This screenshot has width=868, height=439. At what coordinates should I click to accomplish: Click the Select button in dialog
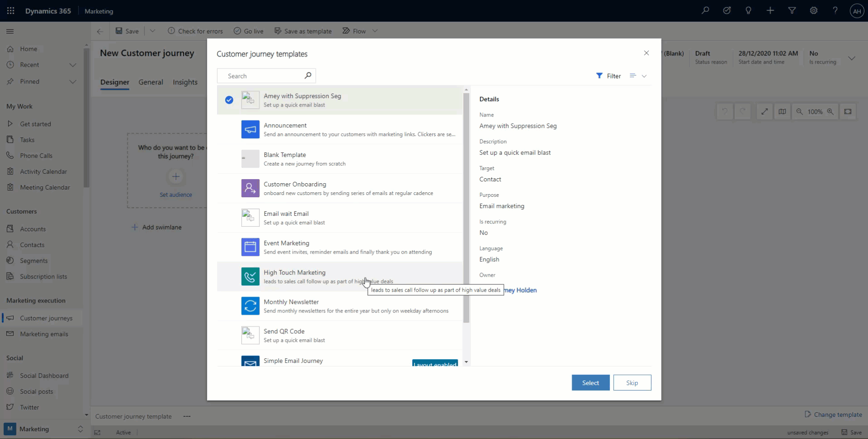tap(590, 383)
